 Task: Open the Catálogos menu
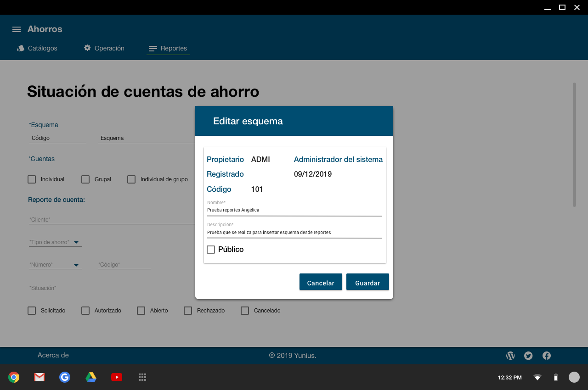tap(37, 48)
